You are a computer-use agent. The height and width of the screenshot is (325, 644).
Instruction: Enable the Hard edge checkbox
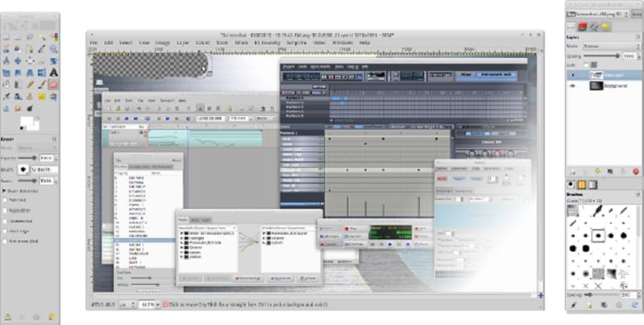[x=6, y=231]
